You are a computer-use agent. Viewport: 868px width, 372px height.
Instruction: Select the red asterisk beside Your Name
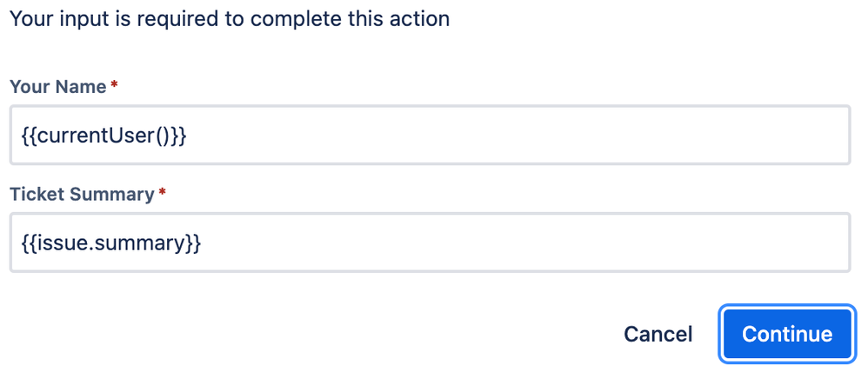(x=114, y=84)
